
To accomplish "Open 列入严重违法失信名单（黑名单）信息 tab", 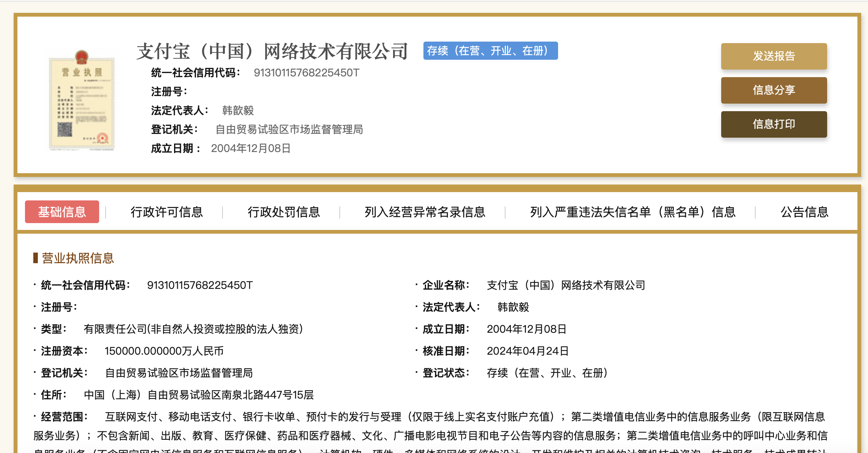I will [x=633, y=212].
